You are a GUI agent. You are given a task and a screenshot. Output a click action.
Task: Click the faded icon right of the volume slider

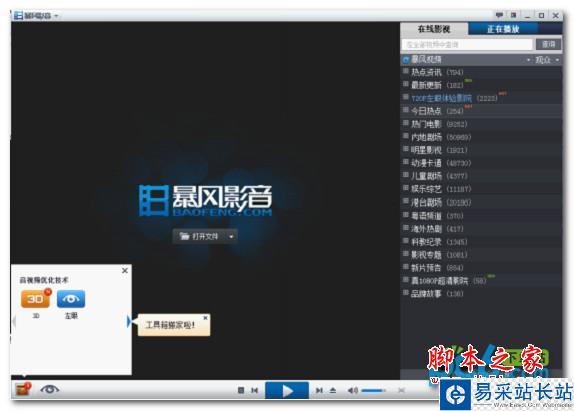click(x=402, y=391)
